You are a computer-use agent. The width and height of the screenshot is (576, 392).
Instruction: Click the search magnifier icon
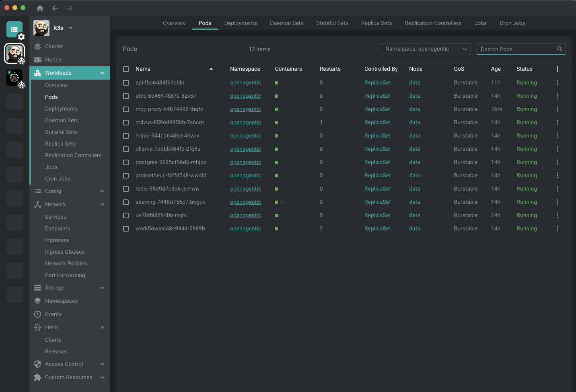pos(560,49)
